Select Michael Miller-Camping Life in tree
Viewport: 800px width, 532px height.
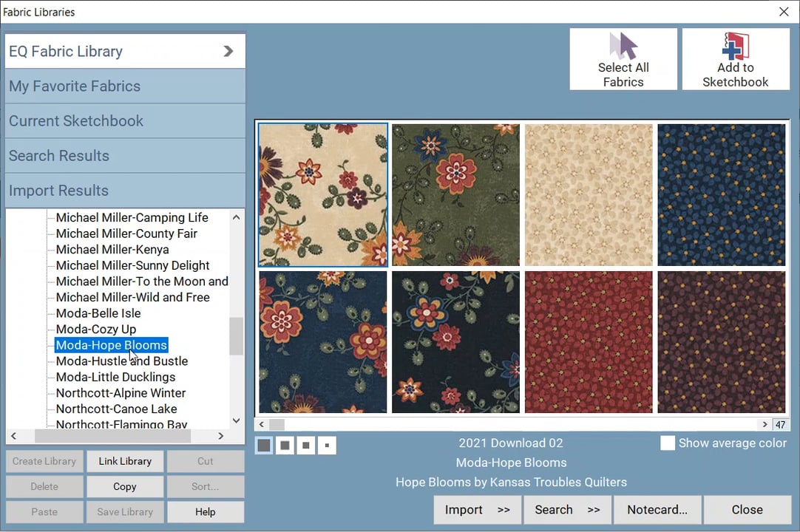tap(132, 218)
